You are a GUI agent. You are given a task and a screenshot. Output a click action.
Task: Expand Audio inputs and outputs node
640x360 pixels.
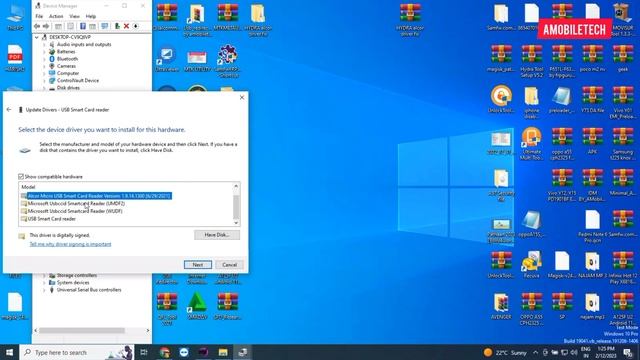(x=44, y=44)
